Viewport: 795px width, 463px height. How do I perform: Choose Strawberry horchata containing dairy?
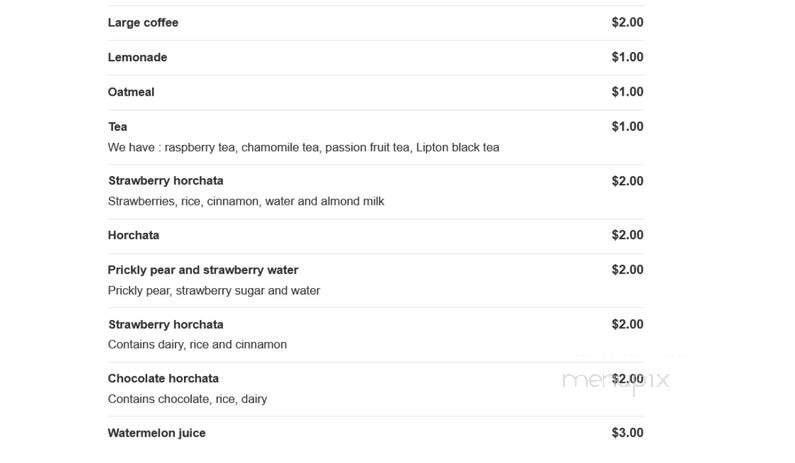tap(166, 325)
